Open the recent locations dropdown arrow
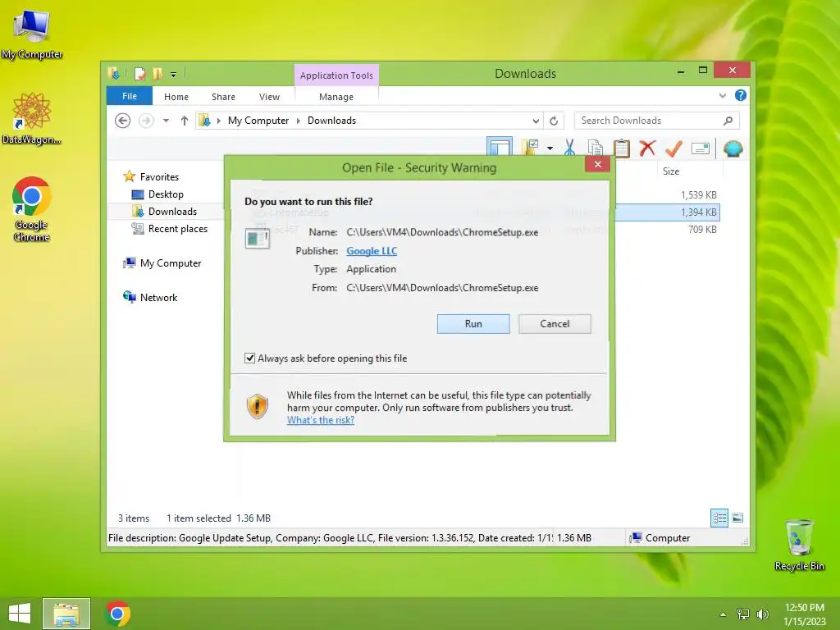Image resolution: width=840 pixels, height=630 pixels. [166, 121]
